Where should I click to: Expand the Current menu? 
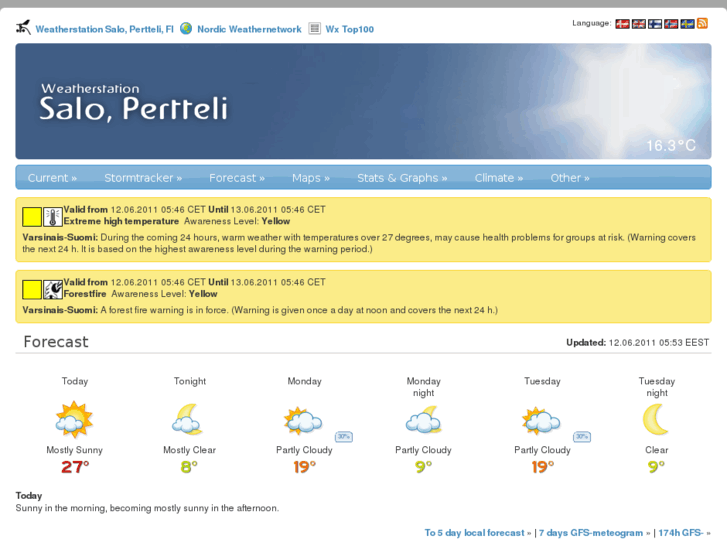pos(52,178)
